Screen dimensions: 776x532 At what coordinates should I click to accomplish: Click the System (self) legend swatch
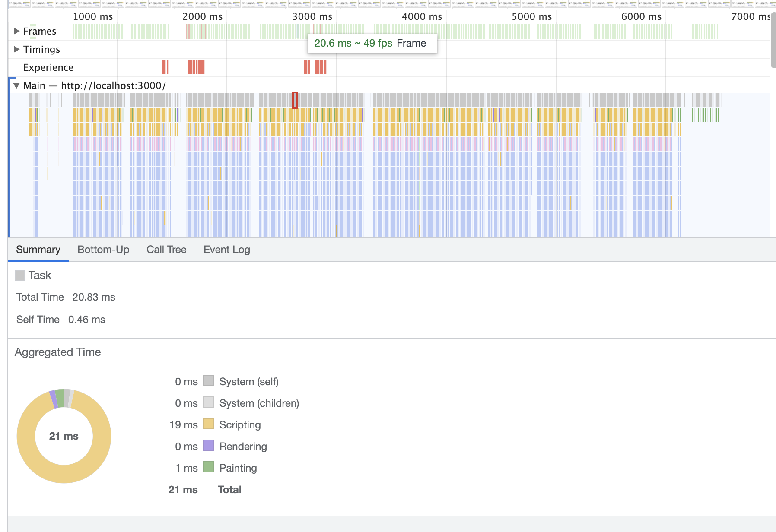coord(209,381)
